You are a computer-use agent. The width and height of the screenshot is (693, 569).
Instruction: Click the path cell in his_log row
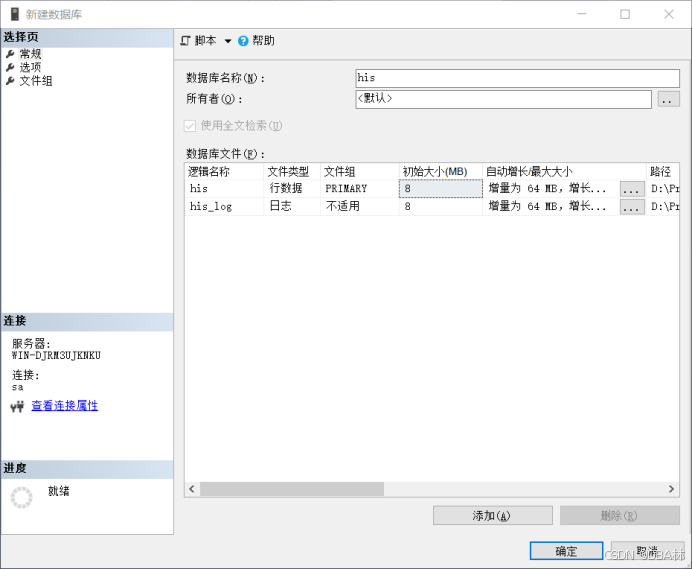click(x=664, y=206)
